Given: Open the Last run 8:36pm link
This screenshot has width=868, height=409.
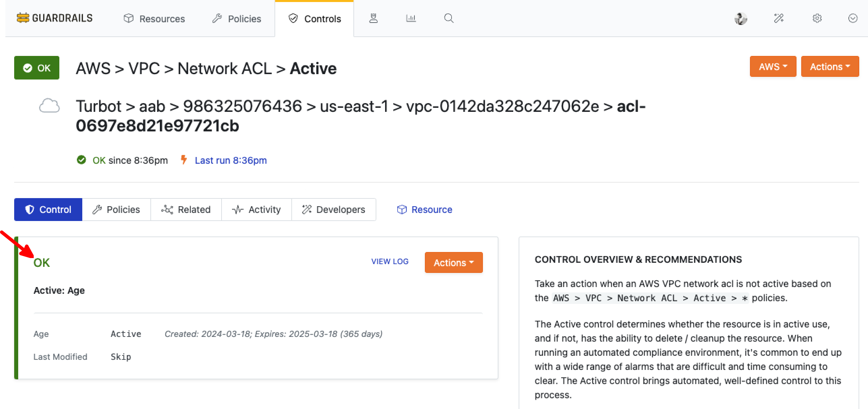Looking at the screenshot, I should click(x=231, y=160).
